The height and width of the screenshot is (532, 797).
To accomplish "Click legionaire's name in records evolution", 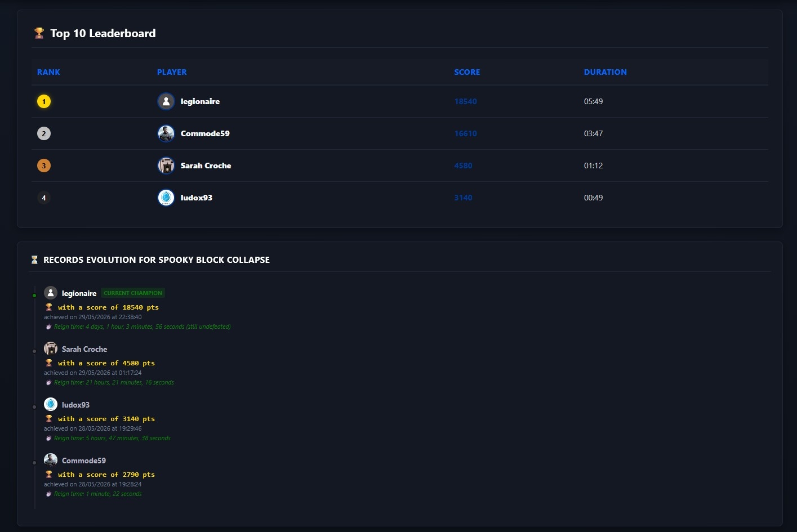I will [x=79, y=293].
